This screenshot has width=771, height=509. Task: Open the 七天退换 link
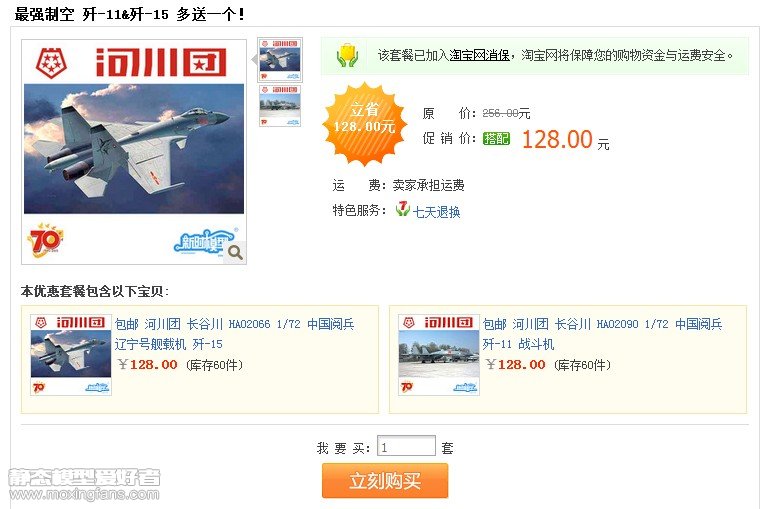click(x=436, y=212)
